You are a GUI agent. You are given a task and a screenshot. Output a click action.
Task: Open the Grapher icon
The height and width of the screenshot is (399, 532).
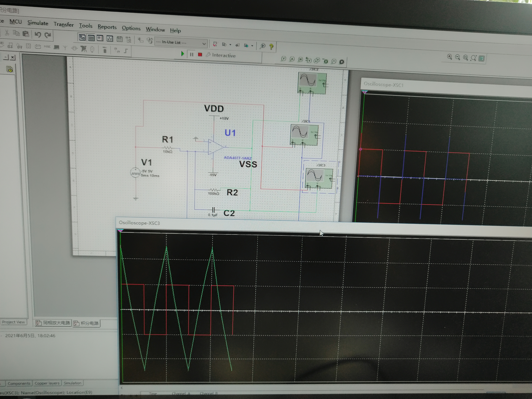(x=110, y=38)
